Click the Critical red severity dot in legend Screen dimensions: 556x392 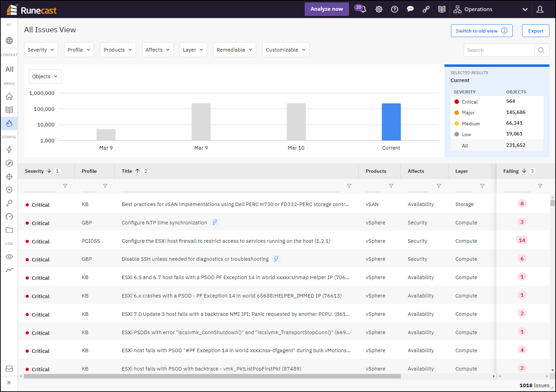pos(457,102)
